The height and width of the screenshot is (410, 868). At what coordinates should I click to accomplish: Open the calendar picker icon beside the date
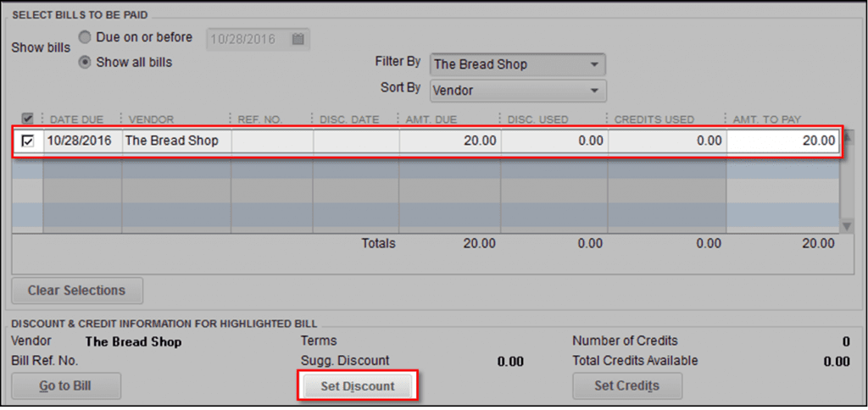(x=298, y=39)
